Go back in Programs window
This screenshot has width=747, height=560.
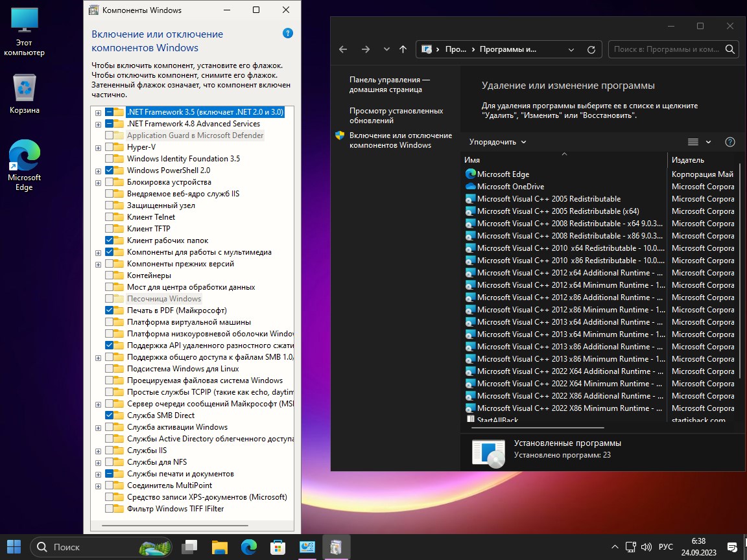tap(343, 49)
